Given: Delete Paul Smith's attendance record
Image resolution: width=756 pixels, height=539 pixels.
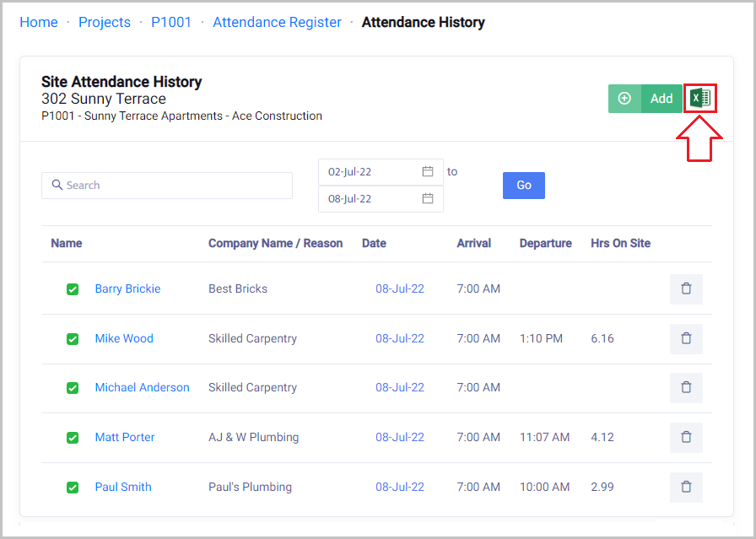Looking at the screenshot, I should coord(686,487).
